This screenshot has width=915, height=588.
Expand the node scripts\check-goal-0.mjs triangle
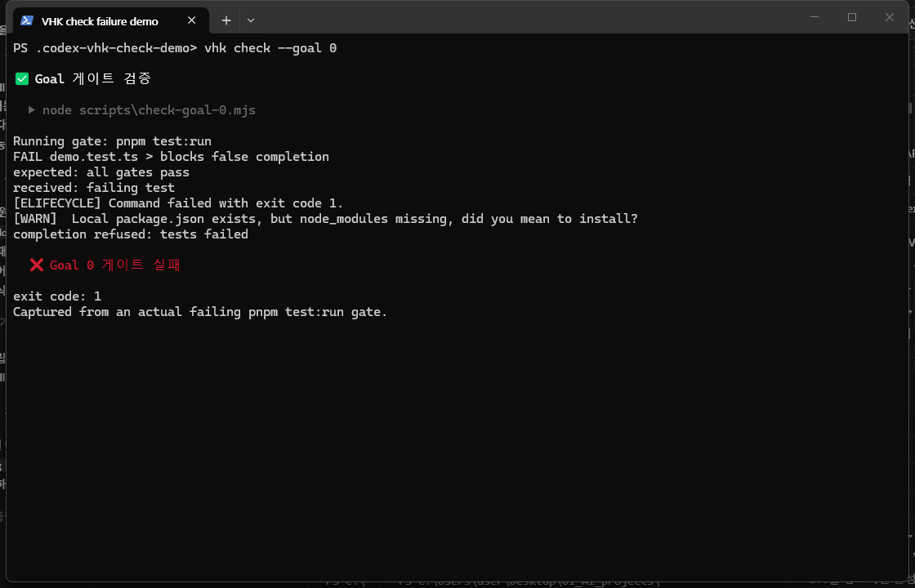click(32, 109)
